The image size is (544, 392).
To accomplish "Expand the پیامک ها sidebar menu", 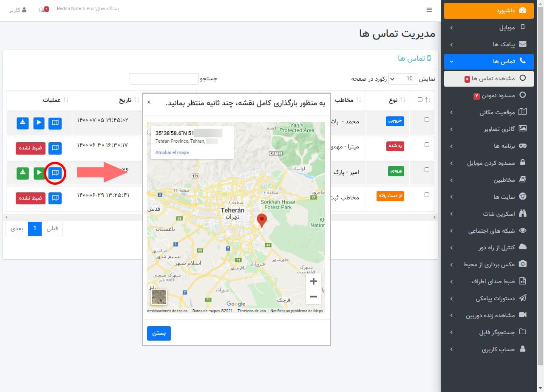I will [488, 44].
